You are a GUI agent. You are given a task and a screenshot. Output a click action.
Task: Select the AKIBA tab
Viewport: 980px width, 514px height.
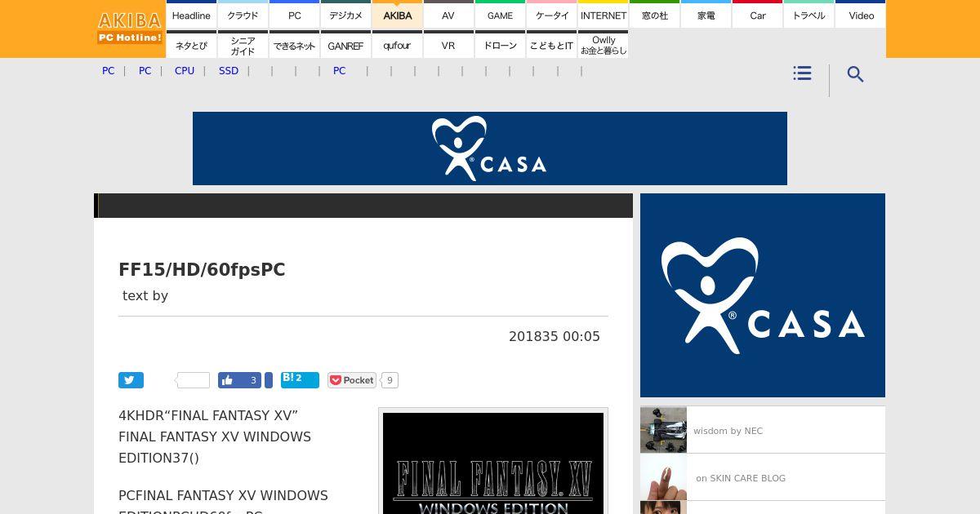397,15
